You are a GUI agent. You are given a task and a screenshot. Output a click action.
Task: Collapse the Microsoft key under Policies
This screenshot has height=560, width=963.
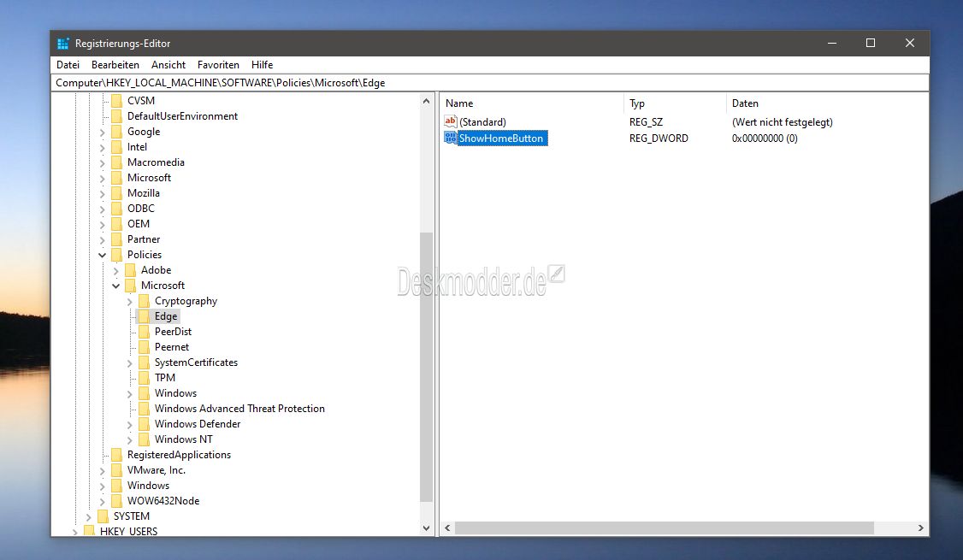[x=115, y=286]
